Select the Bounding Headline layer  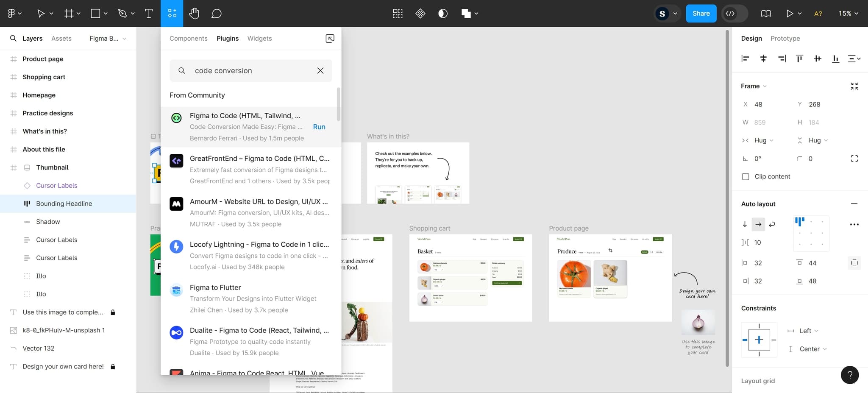tap(64, 203)
